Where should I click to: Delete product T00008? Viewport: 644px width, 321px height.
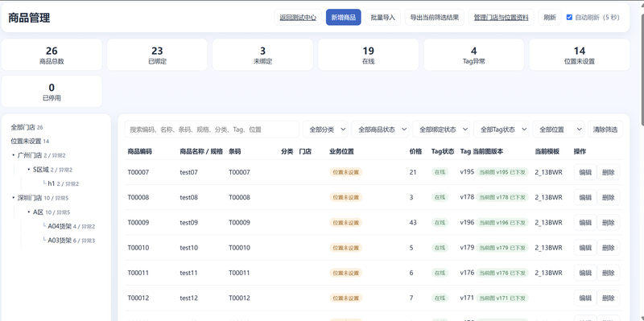tap(609, 197)
